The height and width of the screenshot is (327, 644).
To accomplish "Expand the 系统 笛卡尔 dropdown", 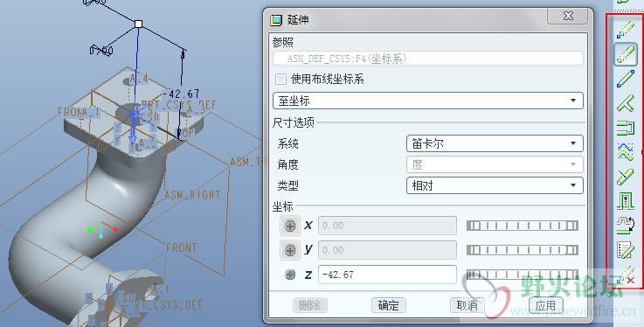I will [495, 143].
